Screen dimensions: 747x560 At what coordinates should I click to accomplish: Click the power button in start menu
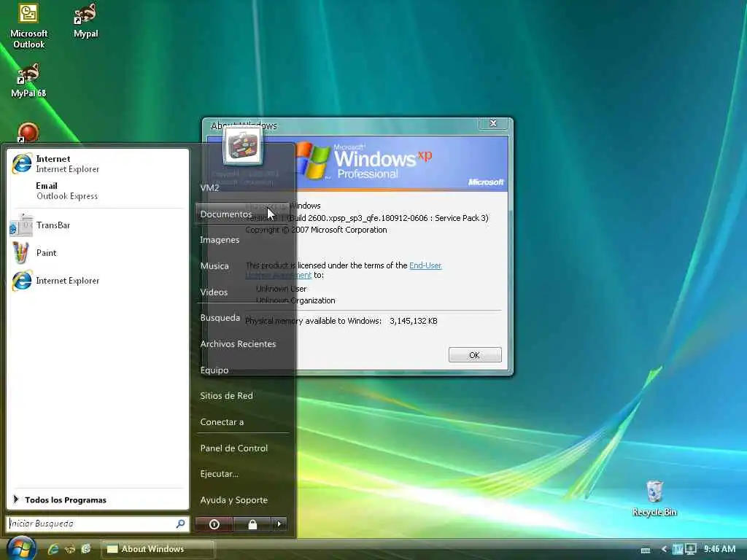[x=214, y=524]
